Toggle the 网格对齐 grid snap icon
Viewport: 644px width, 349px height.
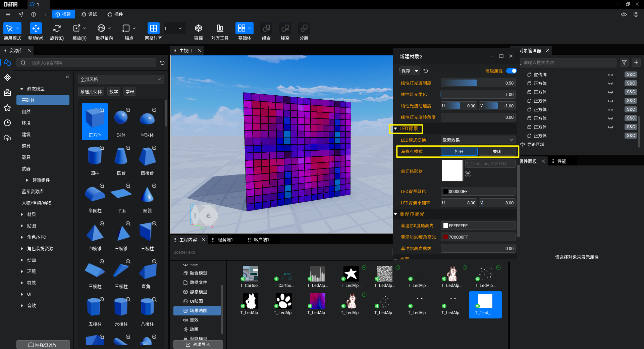(153, 28)
